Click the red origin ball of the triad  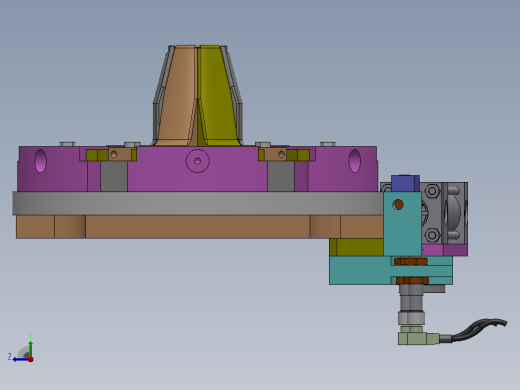pyautogui.click(x=31, y=359)
